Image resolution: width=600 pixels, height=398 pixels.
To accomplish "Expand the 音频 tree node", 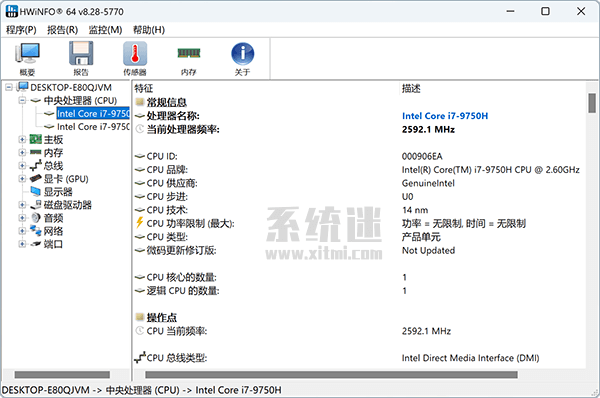I will click(x=22, y=218).
